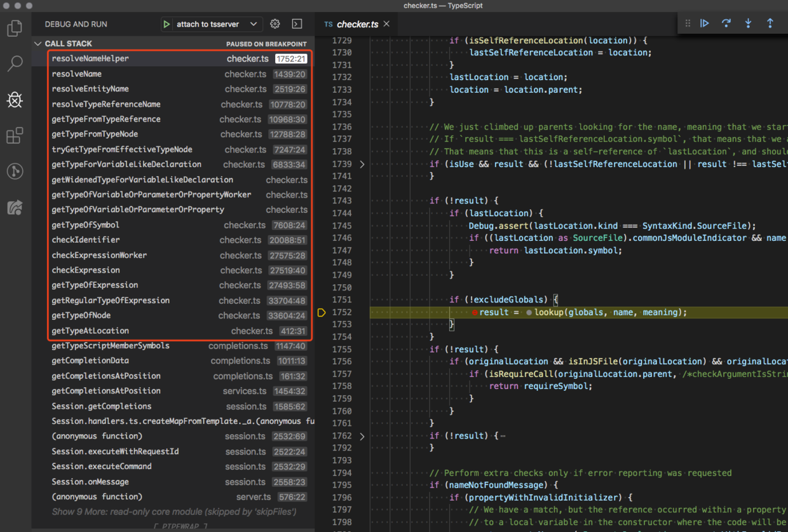Select the checker.ts editor tab
Viewport: 788px width, 532px height.
tap(357, 24)
